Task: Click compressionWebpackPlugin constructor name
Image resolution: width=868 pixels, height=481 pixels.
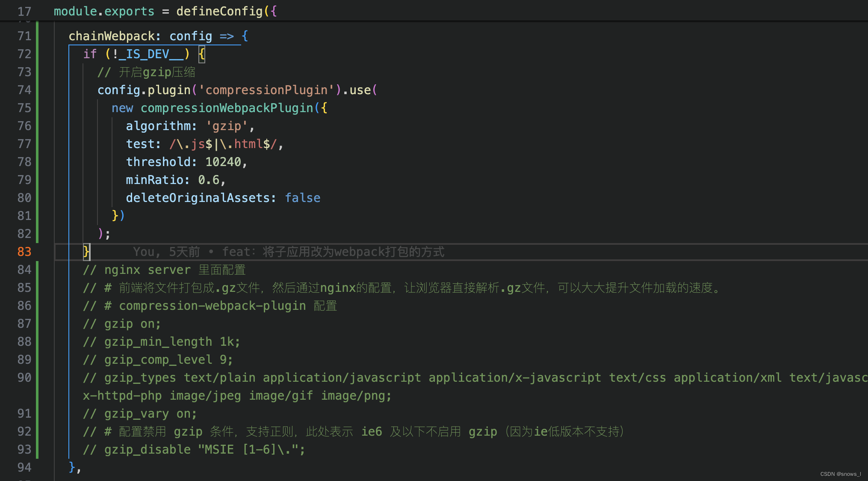Action: [x=227, y=108]
